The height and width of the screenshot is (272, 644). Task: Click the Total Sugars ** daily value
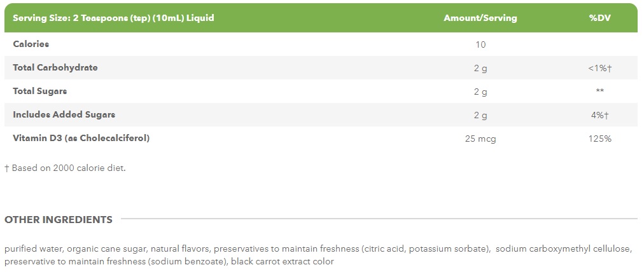tap(599, 91)
